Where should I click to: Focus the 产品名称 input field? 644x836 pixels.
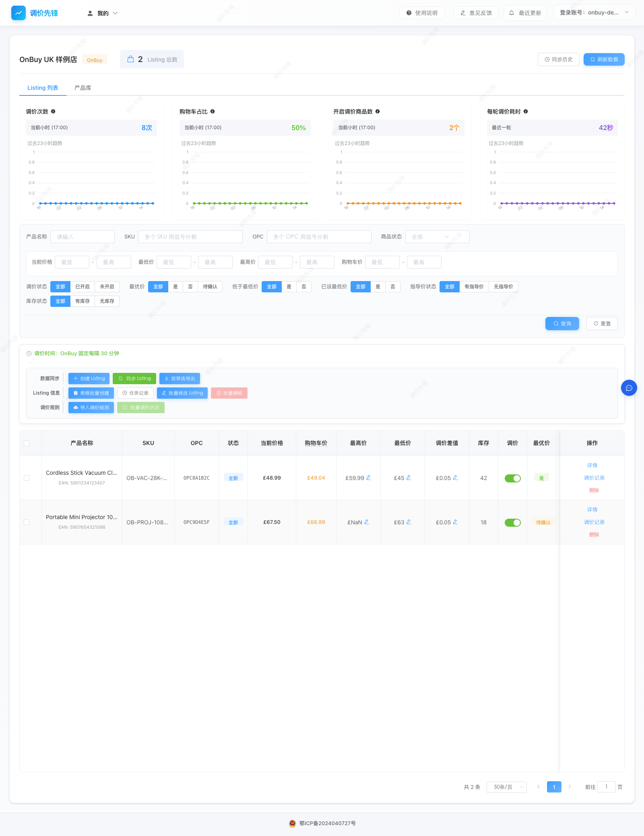83,237
